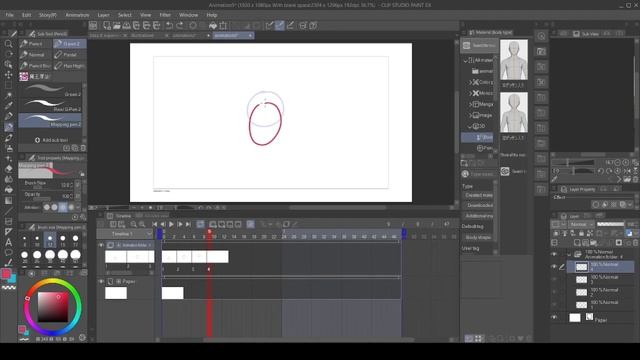Screen dimensions: 640x360
Task: Choose the Normal sub tool group
Action: (36, 55)
